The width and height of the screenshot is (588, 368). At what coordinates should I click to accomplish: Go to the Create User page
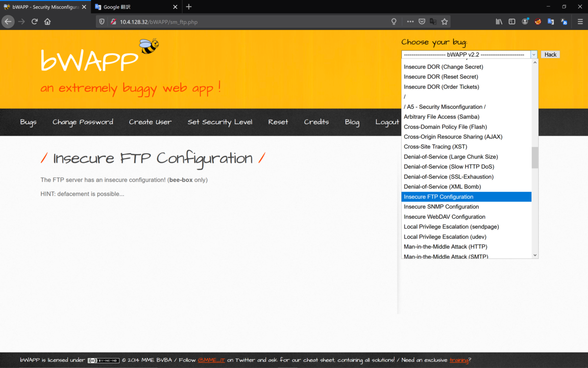150,122
